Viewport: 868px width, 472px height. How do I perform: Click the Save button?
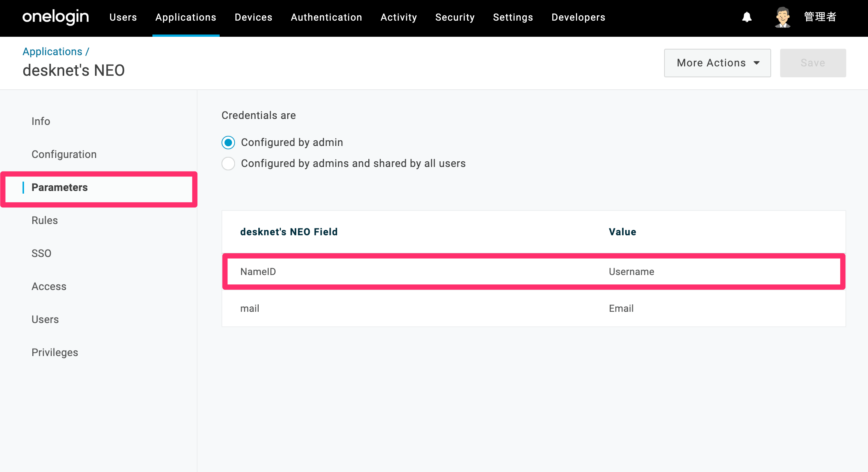click(813, 63)
